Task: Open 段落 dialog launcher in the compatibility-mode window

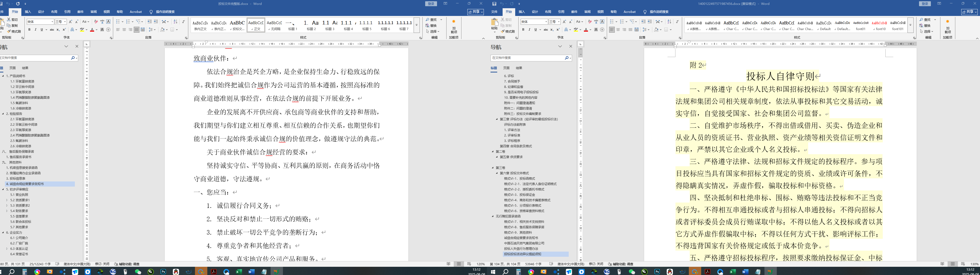Action: [680, 38]
